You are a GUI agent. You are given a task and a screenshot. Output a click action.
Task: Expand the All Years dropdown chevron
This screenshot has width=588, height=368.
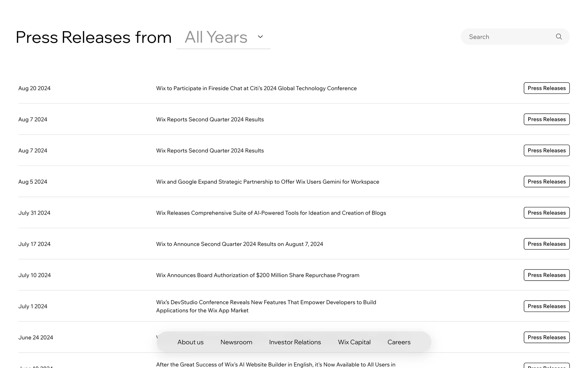click(x=260, y=37)
